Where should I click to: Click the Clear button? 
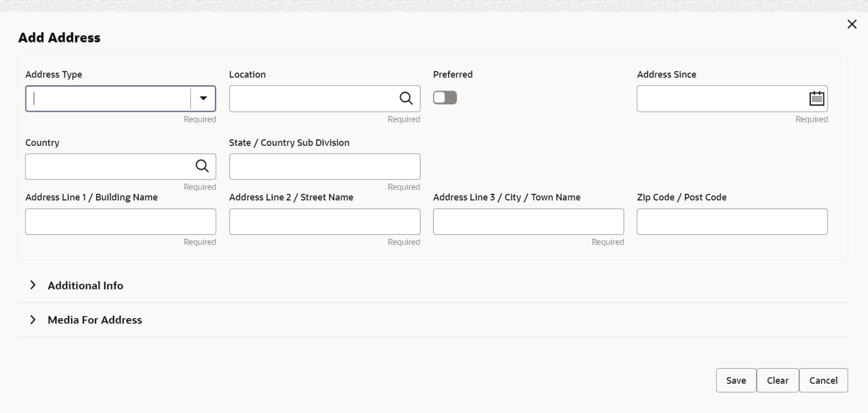coord(777,380)
